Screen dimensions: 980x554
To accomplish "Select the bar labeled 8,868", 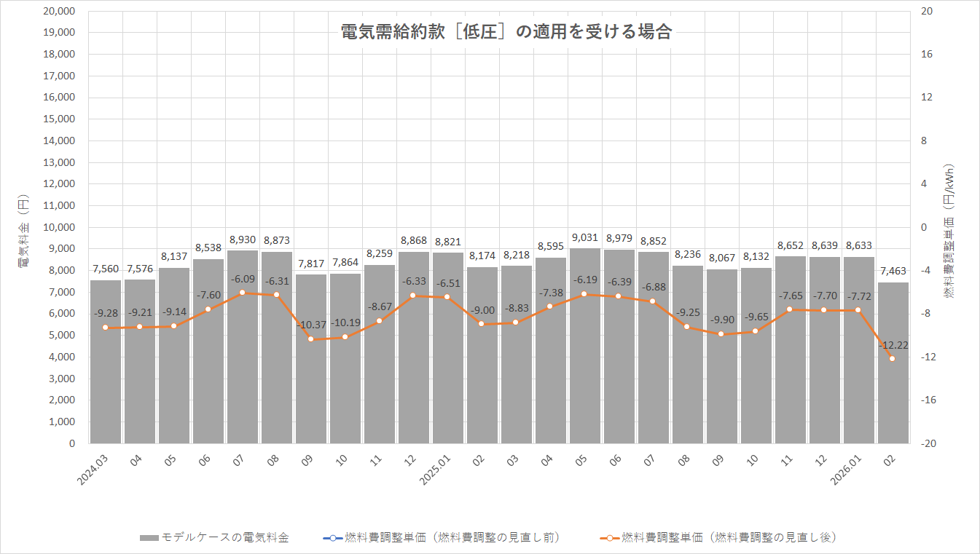I will [413, 348].
